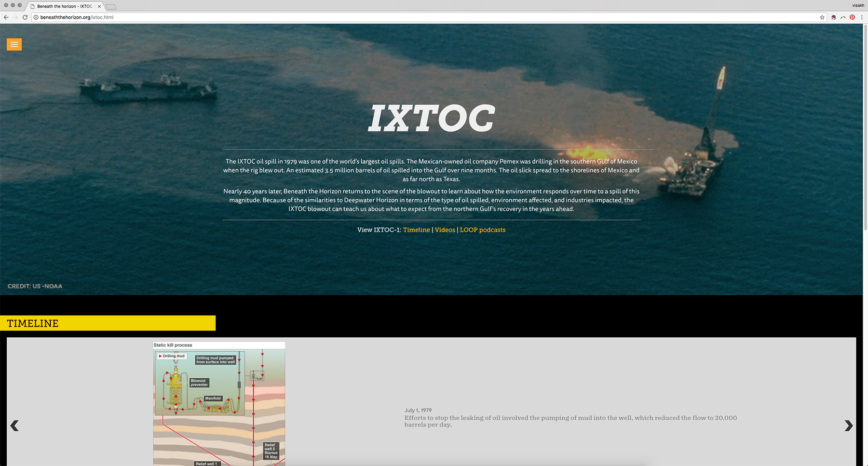
Task: Open the orange hamburger menu
Action: coord(14,44)
